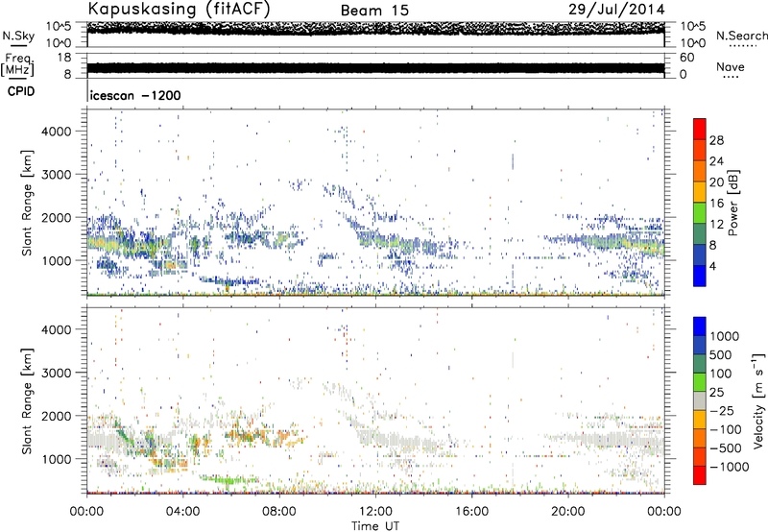Viewport: 768px width, 532px height.
Task: Click the 2000 tick on the velocity panel
Action: (57, 416)
